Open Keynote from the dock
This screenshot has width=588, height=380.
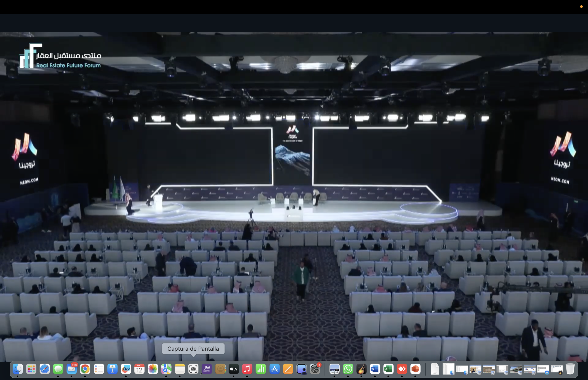click(112, 369)
